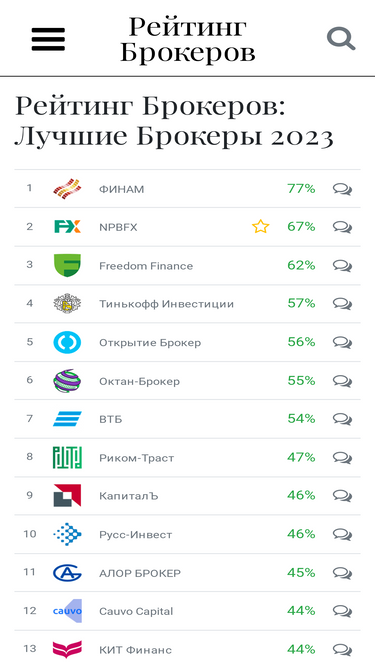Open the ФИНАМ broker page
375x667 pixels.
point(122,189)
